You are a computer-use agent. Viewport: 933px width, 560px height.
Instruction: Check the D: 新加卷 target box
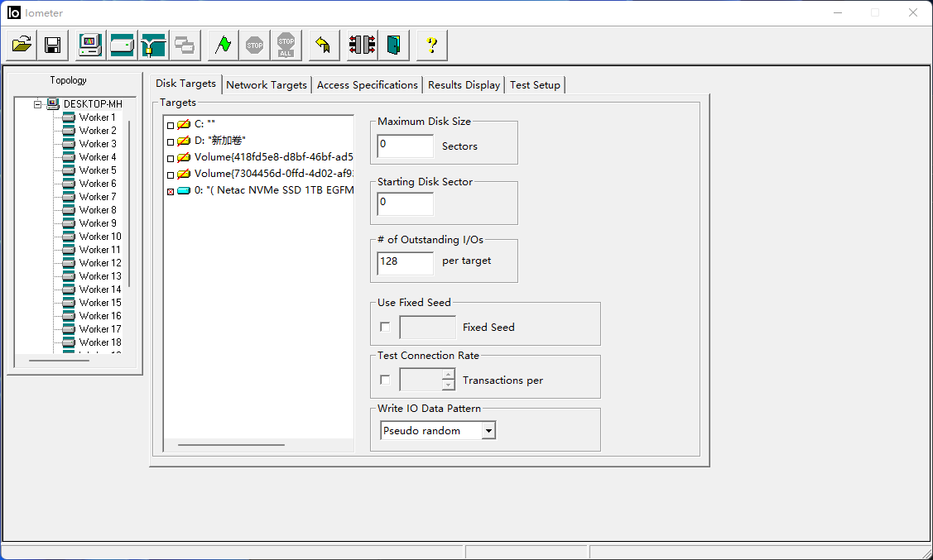coord(171,142)
